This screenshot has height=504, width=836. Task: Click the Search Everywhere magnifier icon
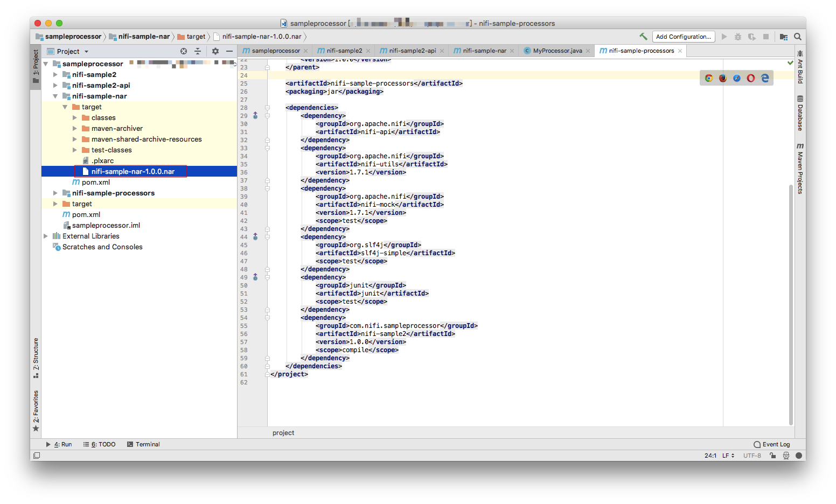(798, 37)
